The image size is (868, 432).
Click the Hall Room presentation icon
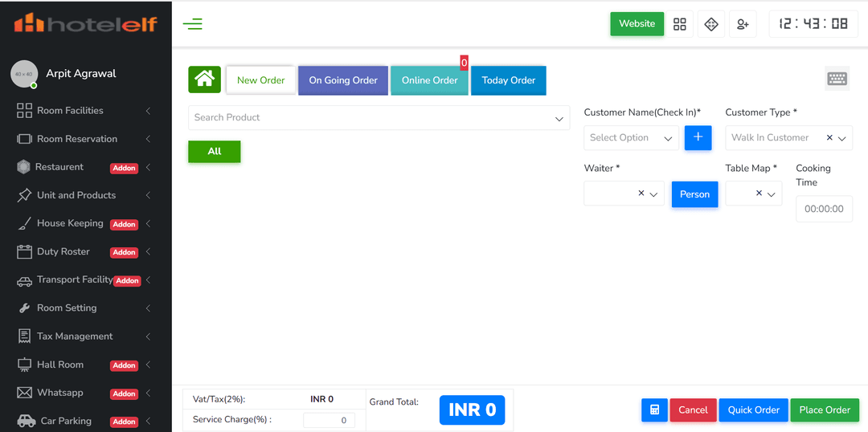point(24,365)
